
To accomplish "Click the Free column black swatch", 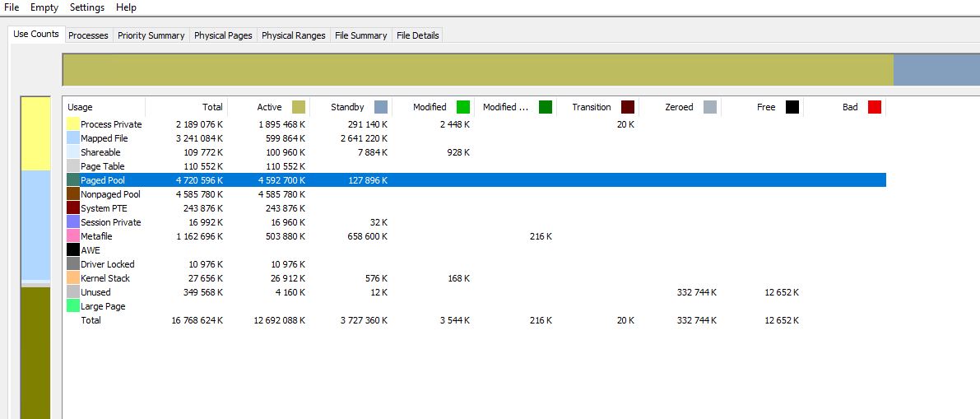I will [792, 107].
